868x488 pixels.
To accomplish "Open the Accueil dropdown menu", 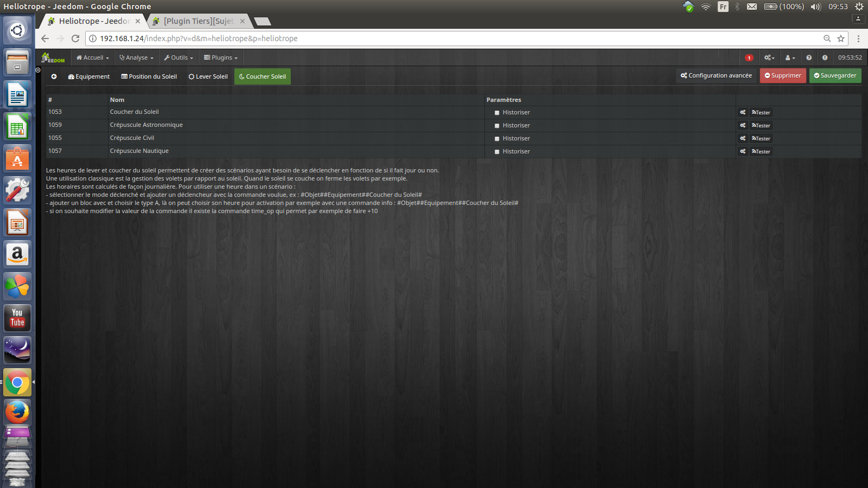I will click(x=93, y=57).
